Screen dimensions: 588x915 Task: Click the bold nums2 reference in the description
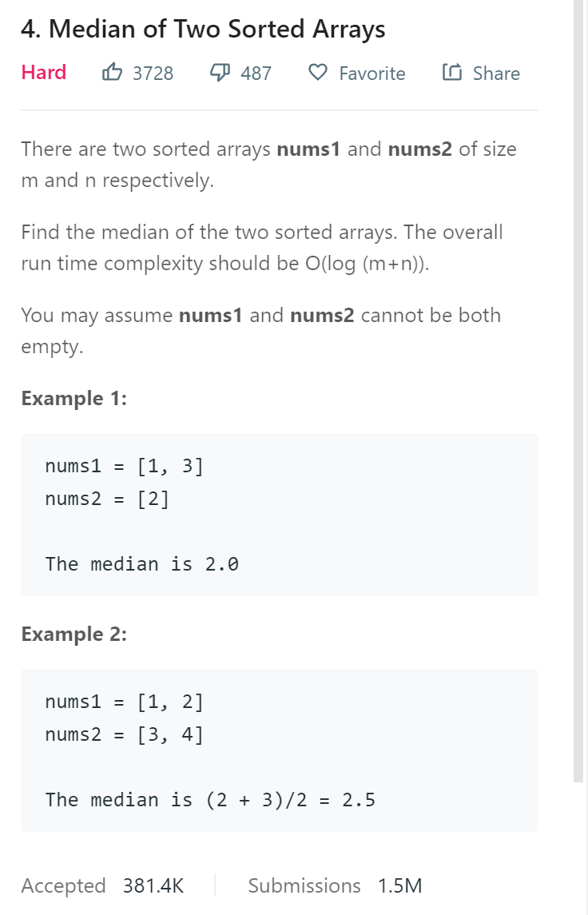pos(419,149)
